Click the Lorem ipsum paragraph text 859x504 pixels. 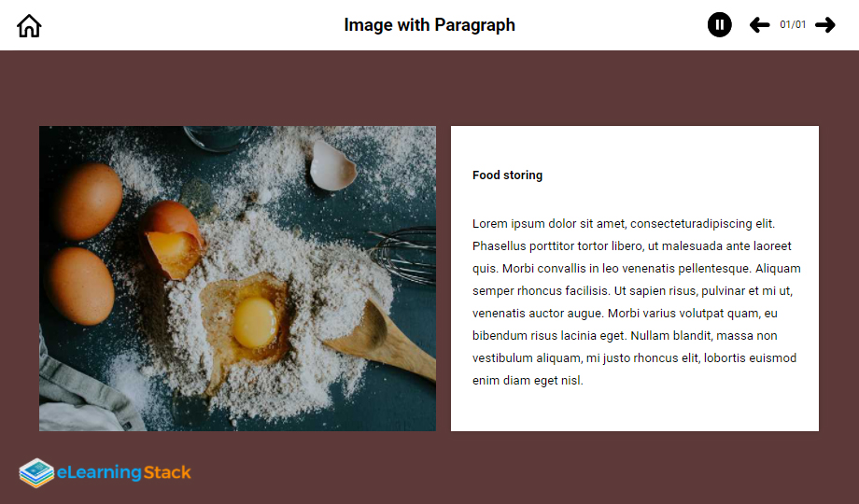[x=637, y=301]
